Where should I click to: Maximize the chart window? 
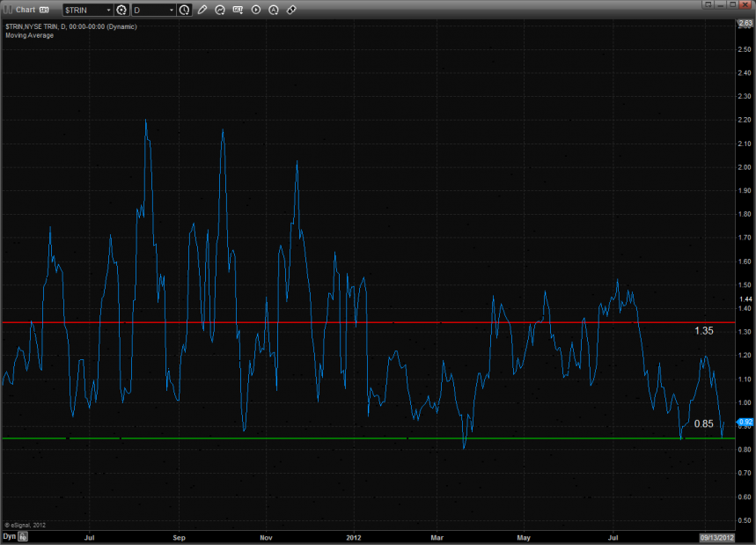tap(733, 4)
